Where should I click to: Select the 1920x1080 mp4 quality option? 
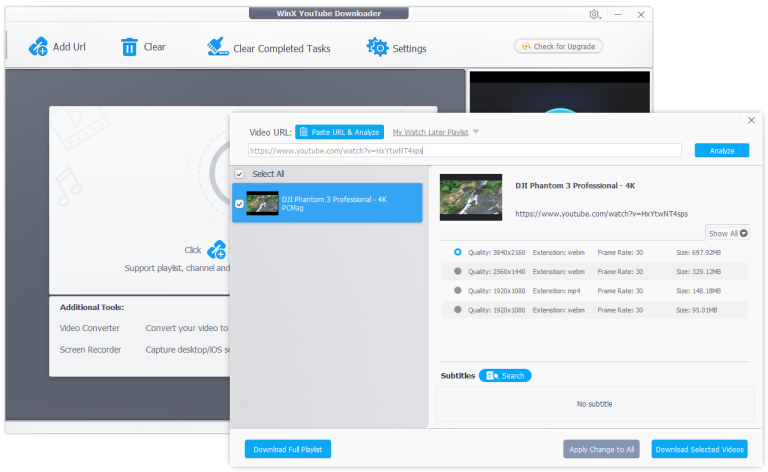click(458, 291)
